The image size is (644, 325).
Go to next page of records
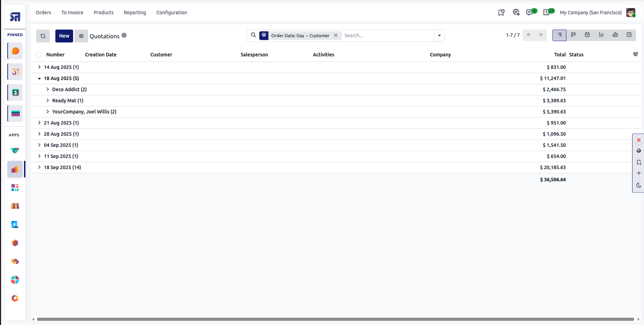tap(541, 35)
